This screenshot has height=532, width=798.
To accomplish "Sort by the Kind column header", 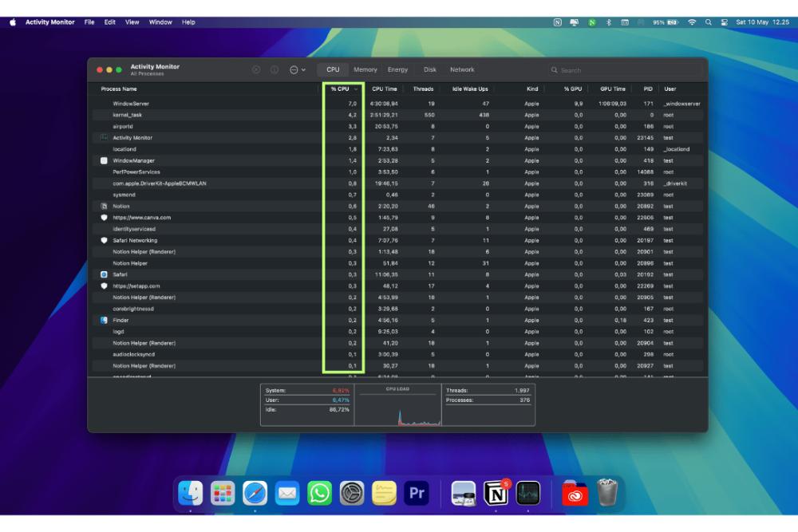I will pos(532,89).
